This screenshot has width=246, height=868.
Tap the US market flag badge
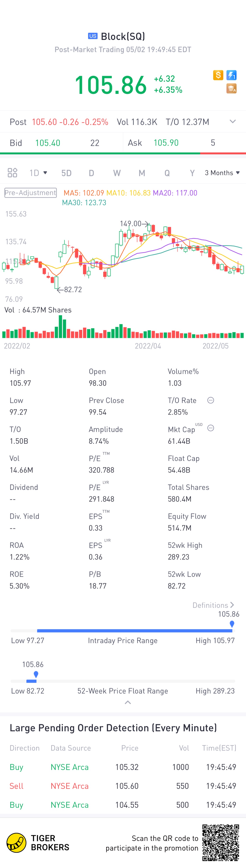pos(93,36)
